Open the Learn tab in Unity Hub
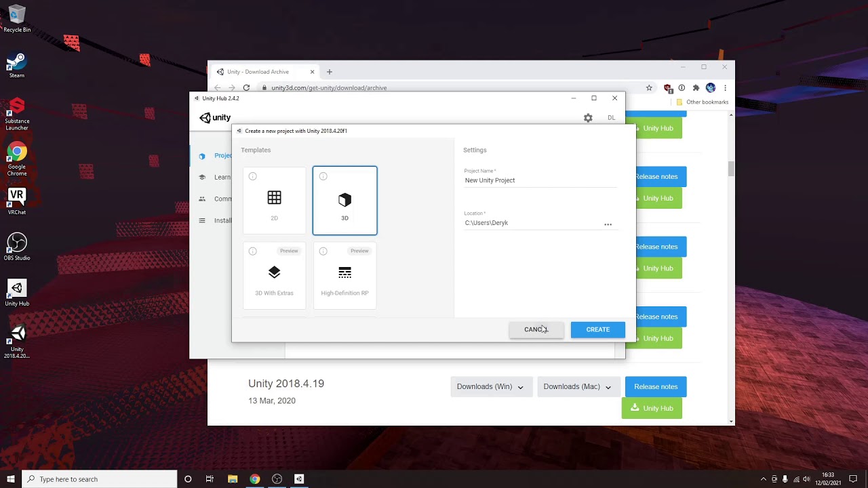 point(216,178)
